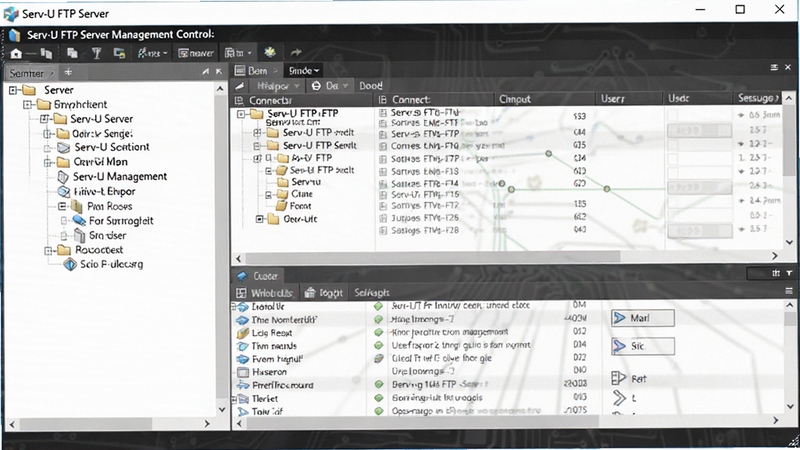Click the blue tag icon of For Surrrogleit

(79, 220)
